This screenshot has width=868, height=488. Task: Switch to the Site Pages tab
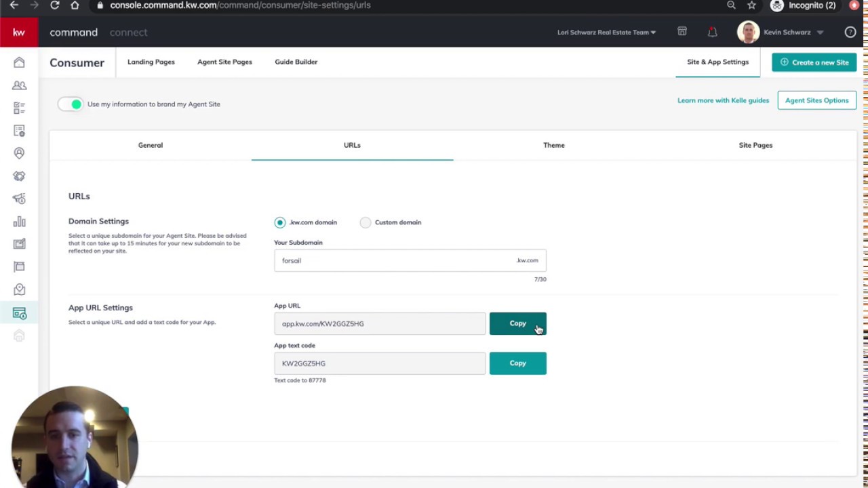click(755, 145)
